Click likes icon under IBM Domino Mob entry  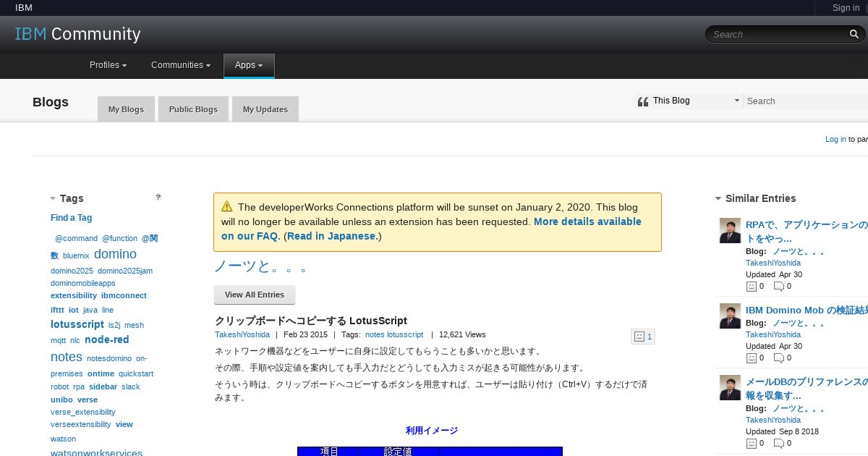pyautogui.click(x=751, y=358)
